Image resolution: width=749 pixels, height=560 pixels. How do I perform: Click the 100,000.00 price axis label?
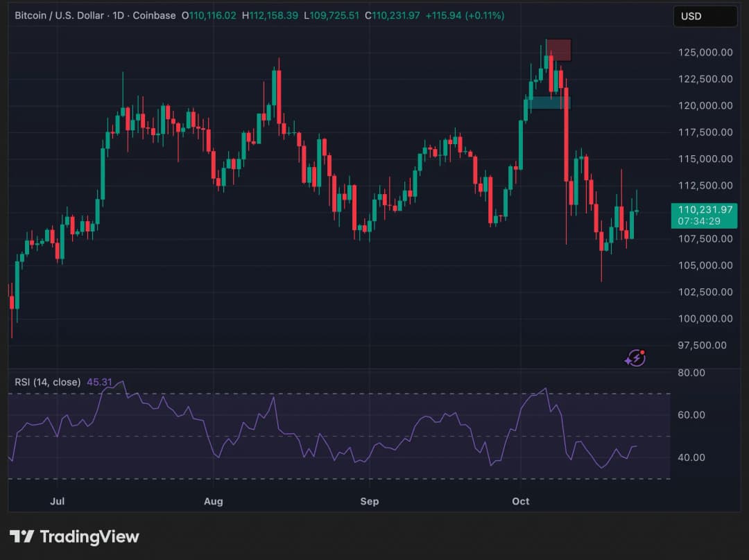pyautogui.click(x=705, y=319)
